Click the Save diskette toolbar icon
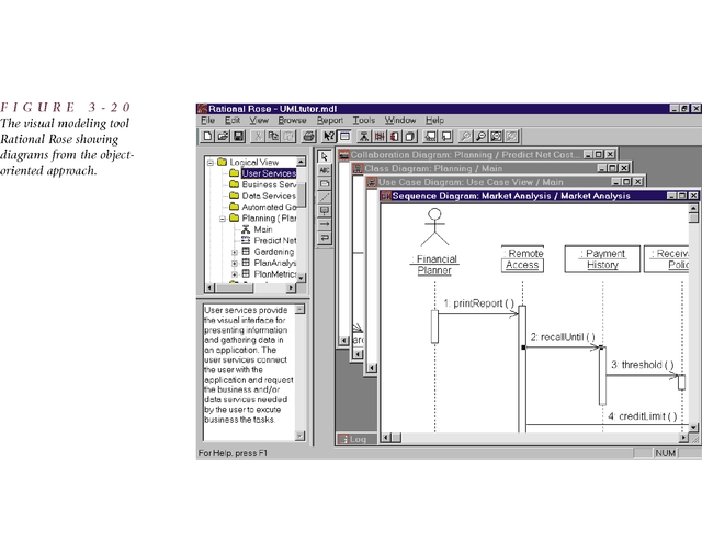720x540 pixels. pos(239,136)
